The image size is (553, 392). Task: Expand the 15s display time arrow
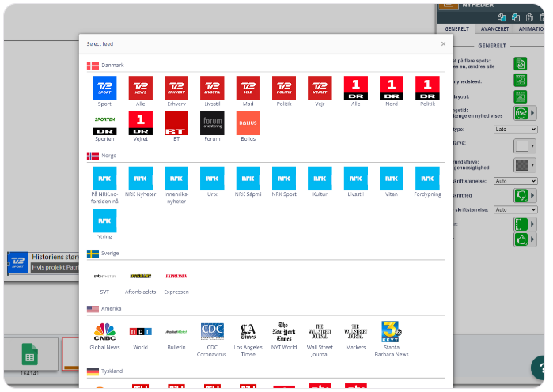pos(532,113)
